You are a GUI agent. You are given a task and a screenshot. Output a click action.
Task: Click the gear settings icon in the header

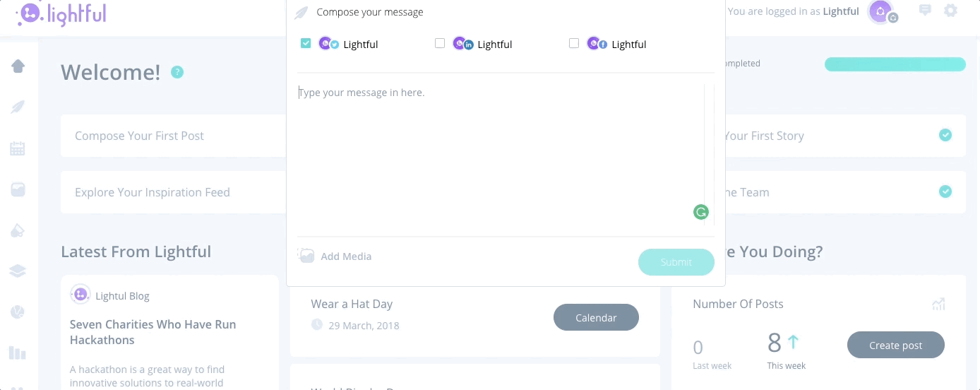pyautogui.click(x=950, y=11)
